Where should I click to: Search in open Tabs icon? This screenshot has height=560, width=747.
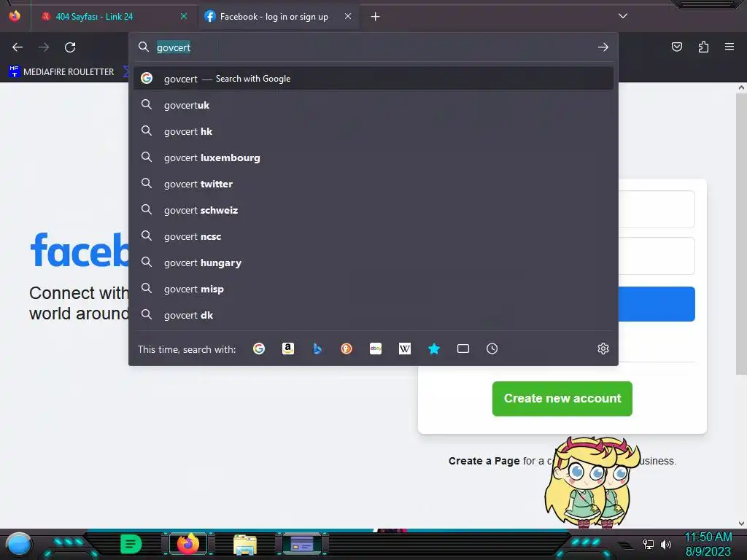pyautogui.click(x=463, y=349)
